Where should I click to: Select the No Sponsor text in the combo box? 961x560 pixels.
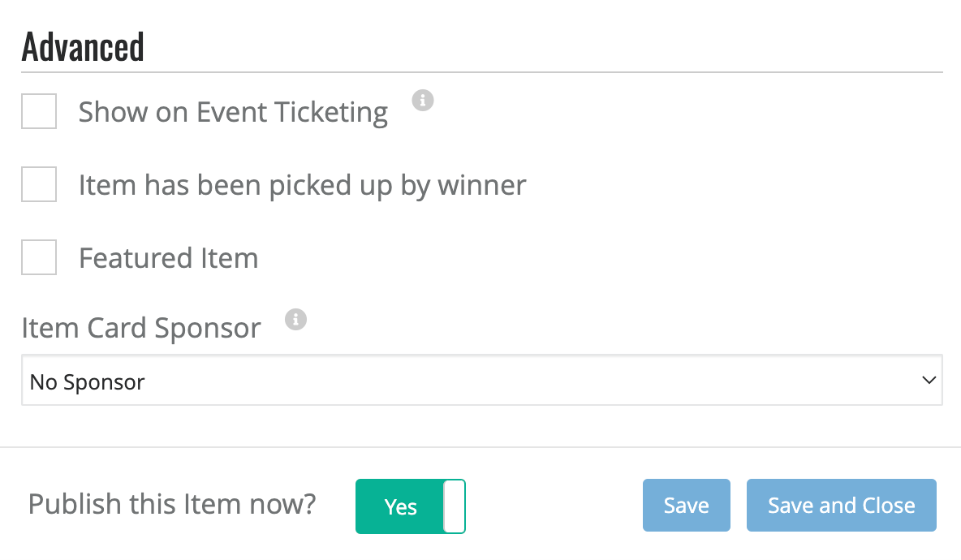tap(87, 381)
